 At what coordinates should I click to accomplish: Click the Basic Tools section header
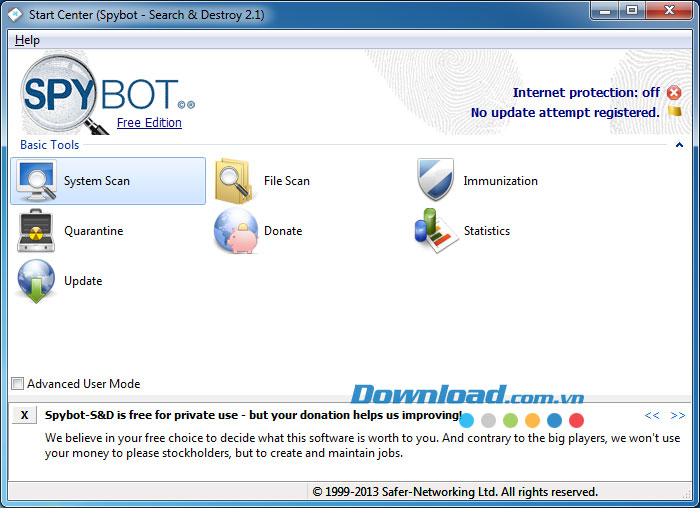click(x=49, y=145)
